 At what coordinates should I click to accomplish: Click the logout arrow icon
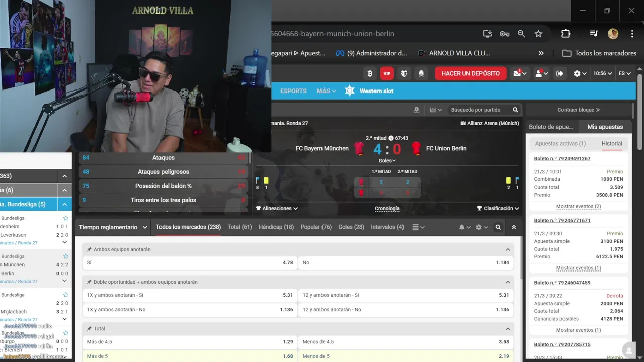(560, 73)
